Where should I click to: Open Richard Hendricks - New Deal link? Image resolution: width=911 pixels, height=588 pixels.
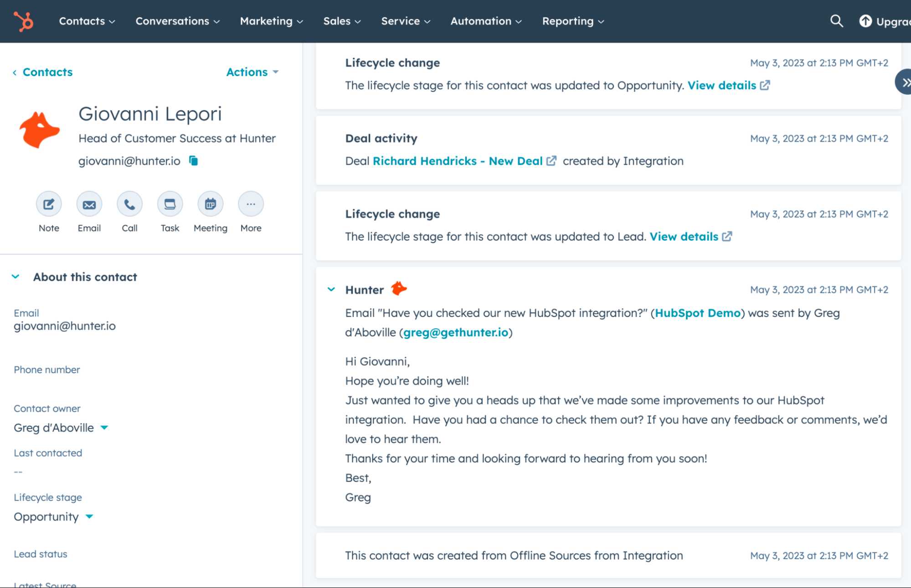click(457, 161)
